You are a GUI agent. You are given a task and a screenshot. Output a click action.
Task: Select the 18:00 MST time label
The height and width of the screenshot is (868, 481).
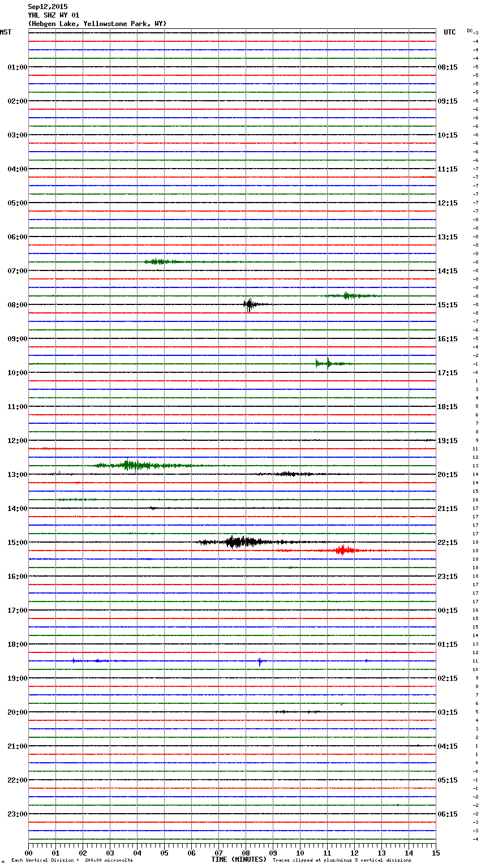click(18, 644)
